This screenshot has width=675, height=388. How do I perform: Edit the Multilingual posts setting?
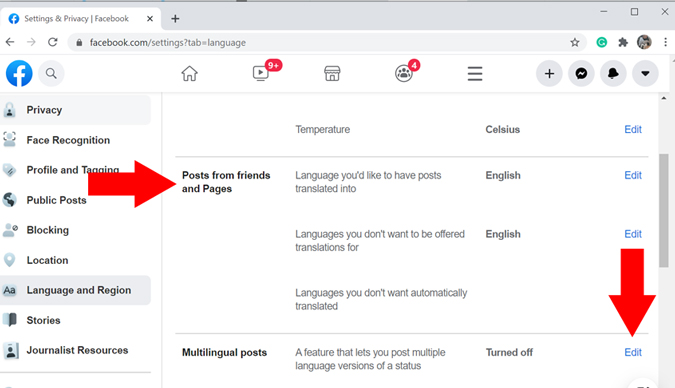pos(633,352)
